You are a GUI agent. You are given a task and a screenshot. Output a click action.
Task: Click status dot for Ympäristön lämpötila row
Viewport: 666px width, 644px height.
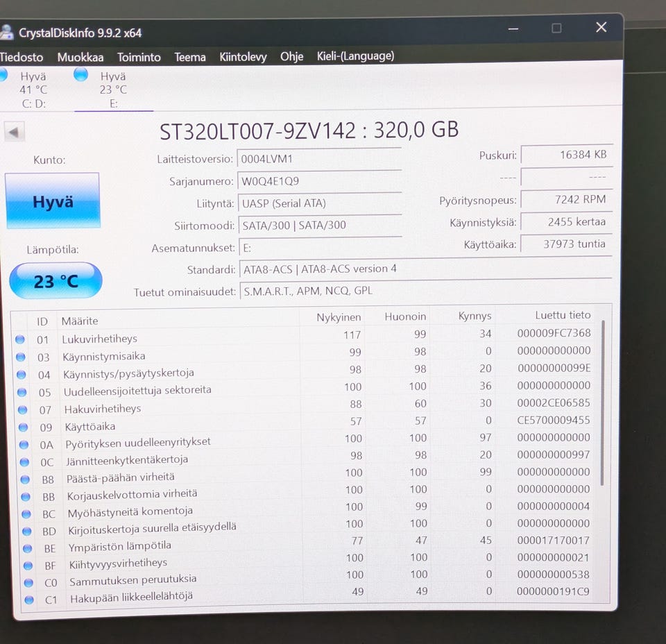(x=28, y=548)
